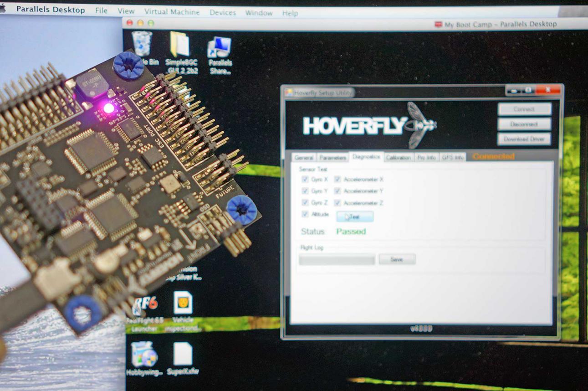Disable the Altitude sensor checkbox

(x=305, y=214)
